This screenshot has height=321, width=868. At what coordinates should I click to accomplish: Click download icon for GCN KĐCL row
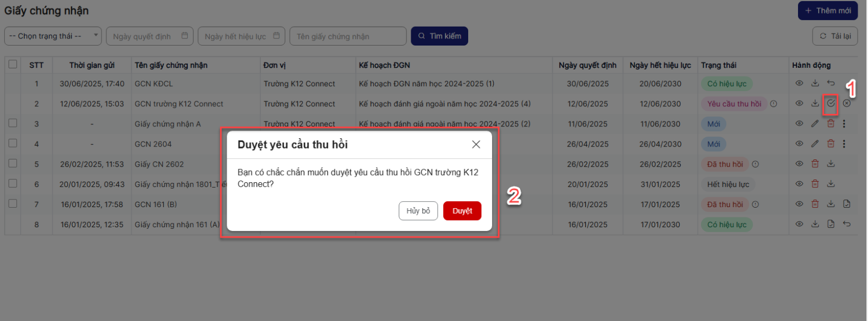pyautogui.click(x=815, y=84)
